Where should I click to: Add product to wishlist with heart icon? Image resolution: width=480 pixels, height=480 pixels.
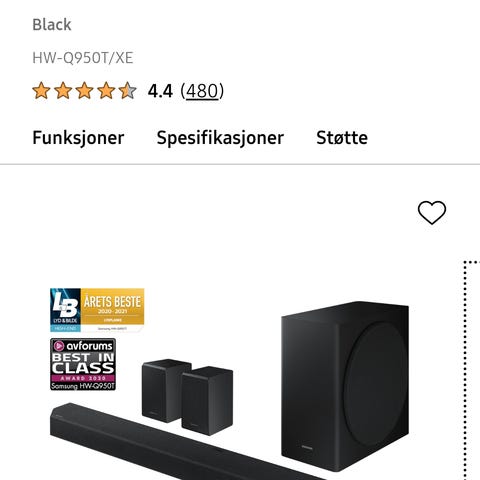pyautogui.click(x=432, y=213)
